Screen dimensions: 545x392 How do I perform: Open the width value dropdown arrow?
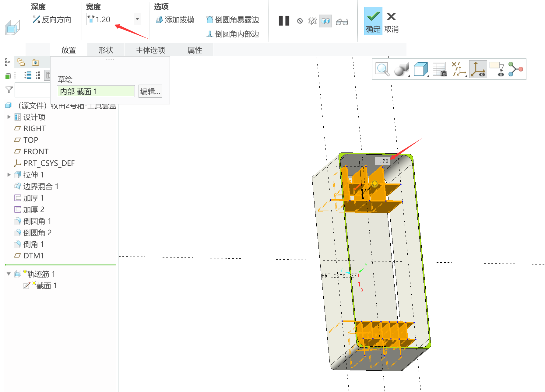click(137, 19)
